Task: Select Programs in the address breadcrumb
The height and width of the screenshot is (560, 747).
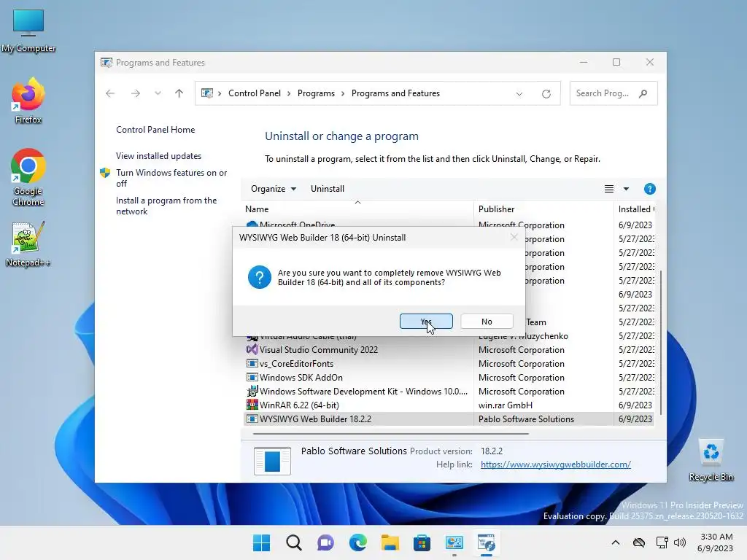Action: 316,93
